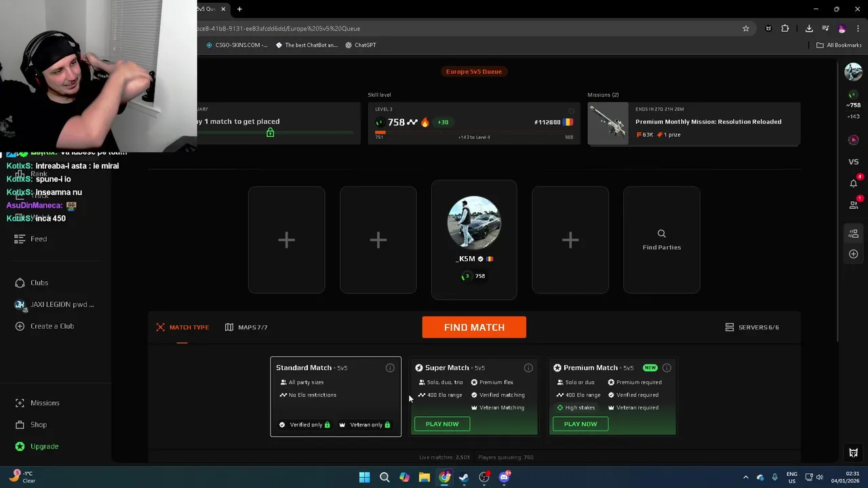Click the mission weapon skin thumbnail
Screen dimensions: 868x488
(x=608, y=123)
